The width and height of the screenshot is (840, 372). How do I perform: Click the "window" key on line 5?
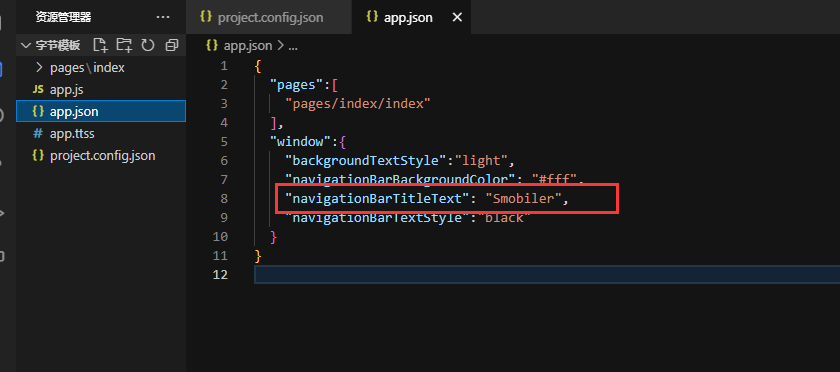tap(301, 142)
